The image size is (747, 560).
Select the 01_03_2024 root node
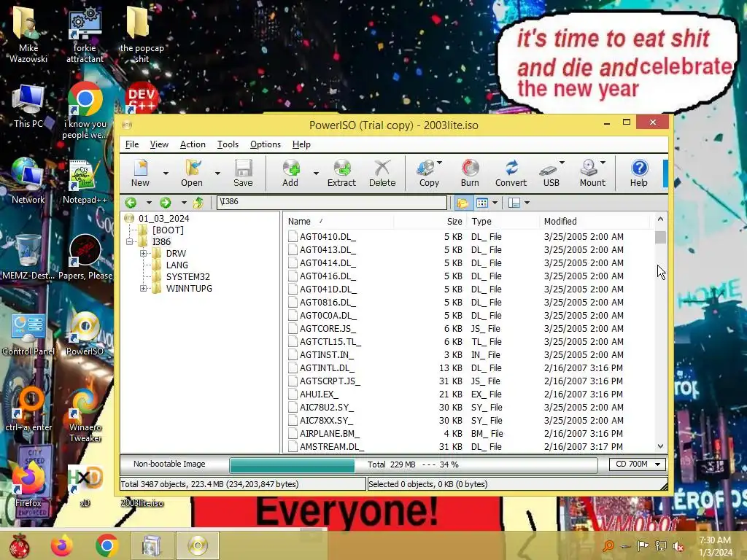[163, 219]
